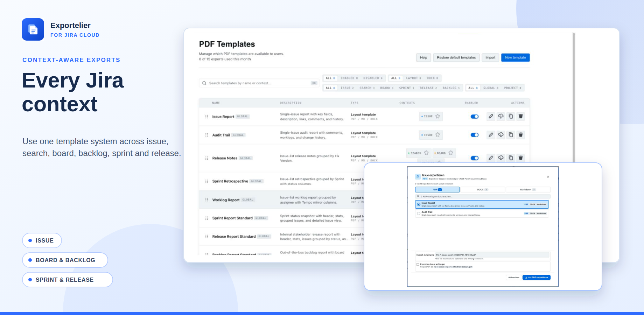Click the Abbrechen button in dialog

coord(514,278)
